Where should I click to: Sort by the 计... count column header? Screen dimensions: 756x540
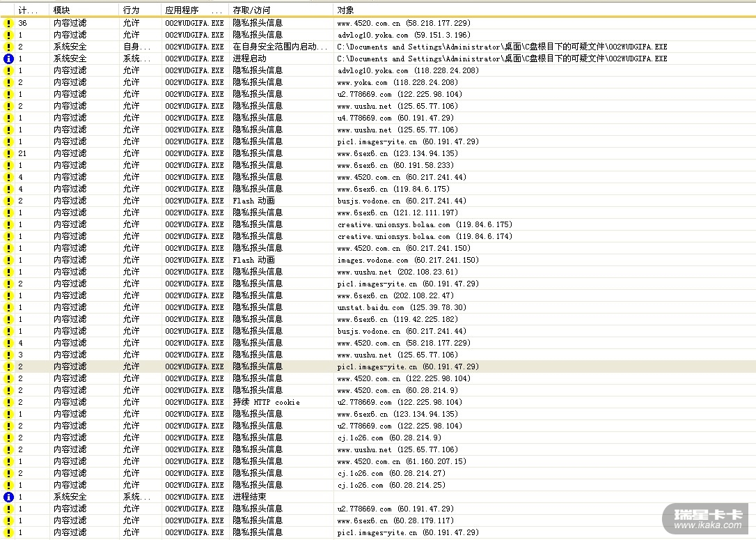point(31,10)
